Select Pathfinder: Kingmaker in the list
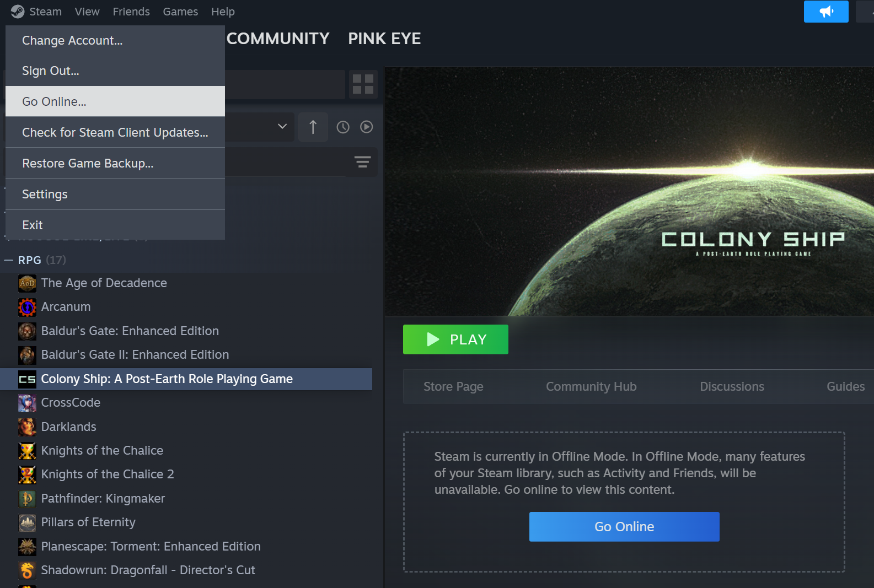874x588 pixels. click(103, 499)
